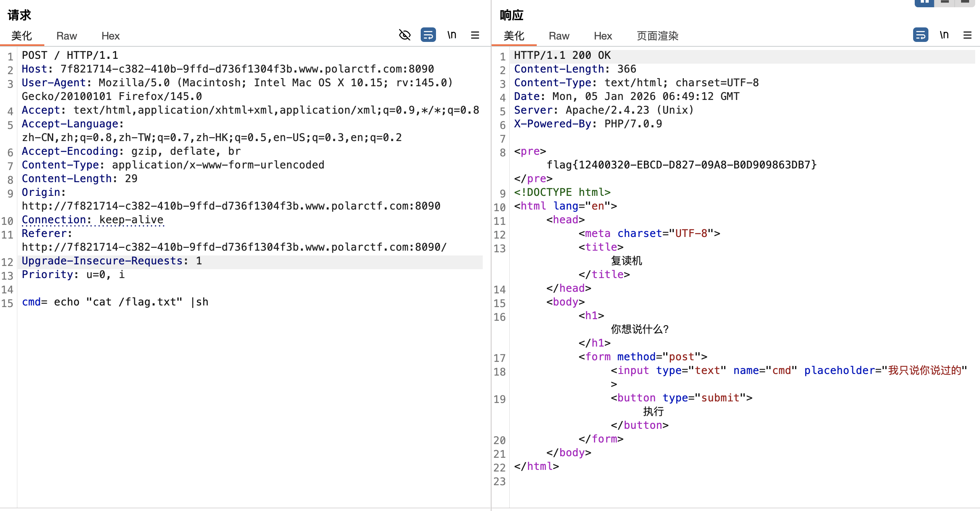Toggle \n newline display in response panel

point(944,35)
